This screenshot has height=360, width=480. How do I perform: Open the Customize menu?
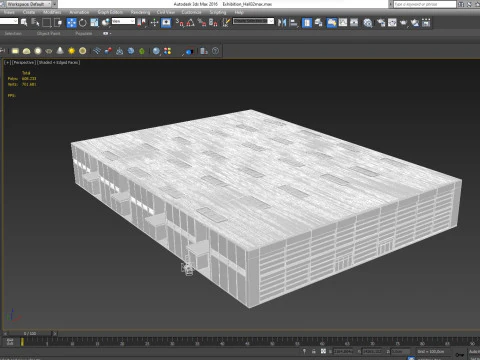[x=191, y=12]
